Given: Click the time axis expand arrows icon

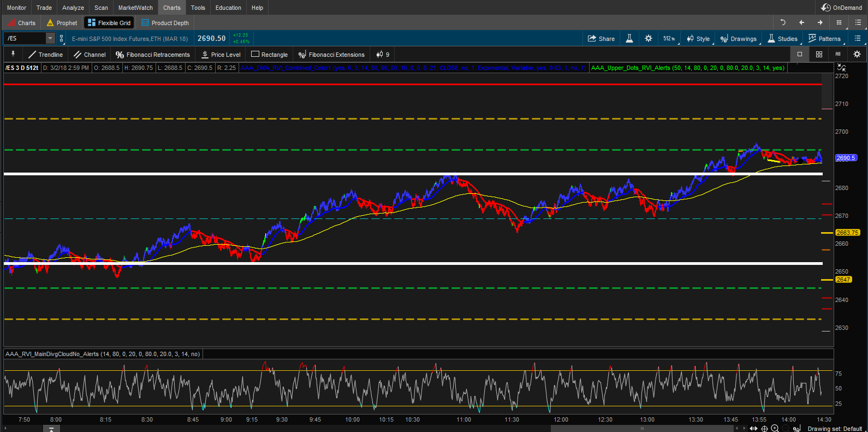Looking at the screenshot, I should pos(754,428).
